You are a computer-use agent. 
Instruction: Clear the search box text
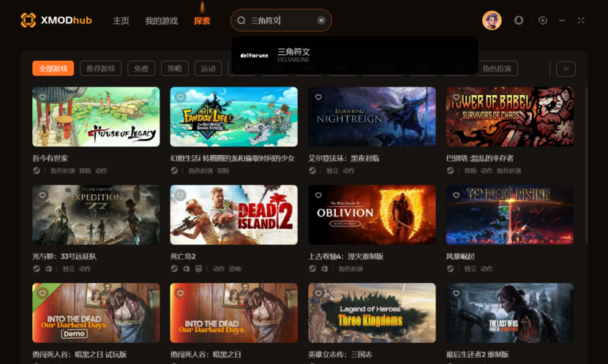click(x=321, y=20)
